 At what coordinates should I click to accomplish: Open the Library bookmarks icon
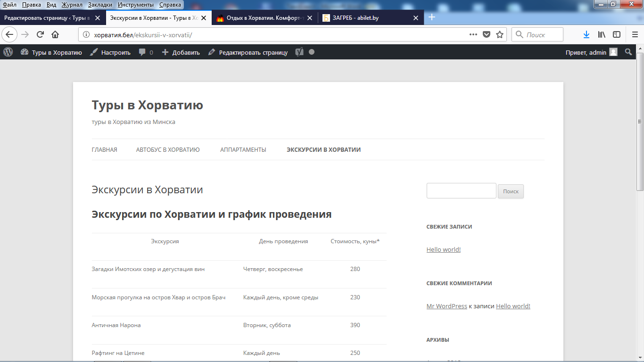pos(602,34)
